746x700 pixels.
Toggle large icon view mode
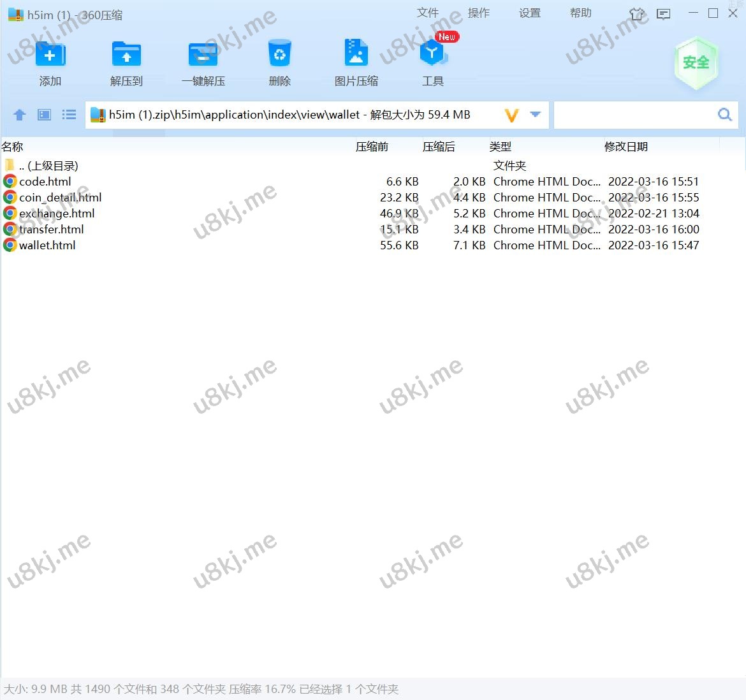[x=44, y=115]
